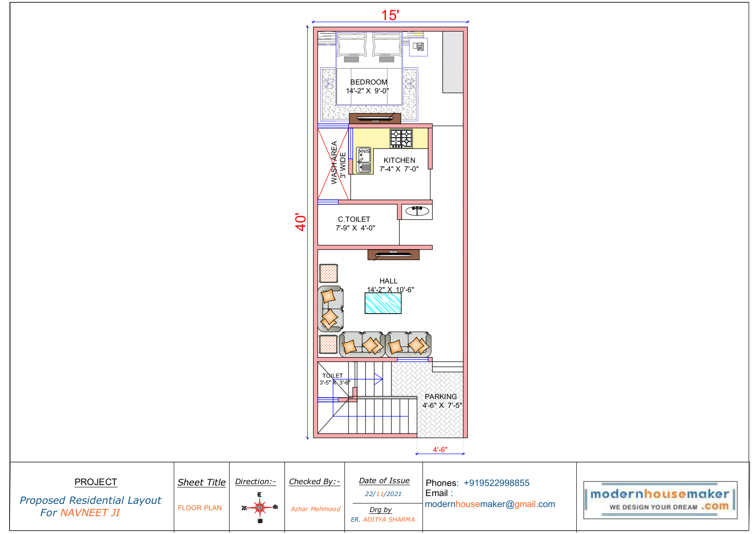Viewport: 756px width, 534px height.
Task: Select the hall TV unit
Action: tap(393, 255)
